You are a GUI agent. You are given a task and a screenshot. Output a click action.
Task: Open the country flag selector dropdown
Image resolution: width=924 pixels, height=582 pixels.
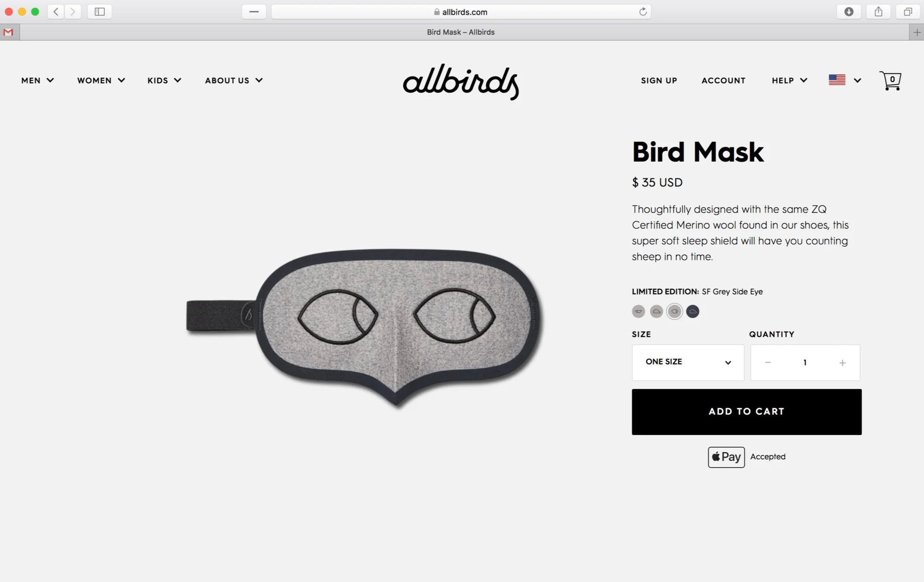(x=845, y=80)
